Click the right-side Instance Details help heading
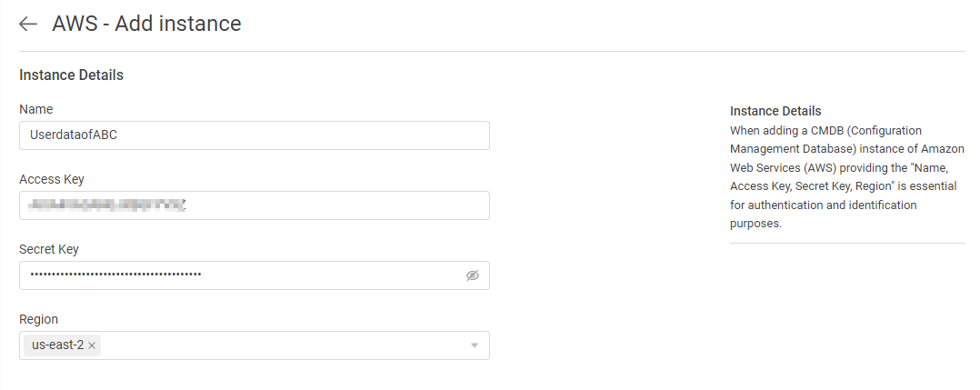980x390 pixels. [x=775, y=111]
